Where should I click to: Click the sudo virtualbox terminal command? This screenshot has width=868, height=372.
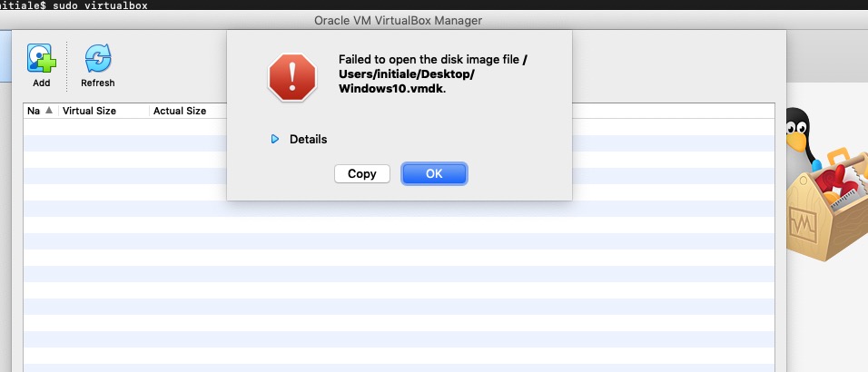pyautogui.click(x=100, y=5)
